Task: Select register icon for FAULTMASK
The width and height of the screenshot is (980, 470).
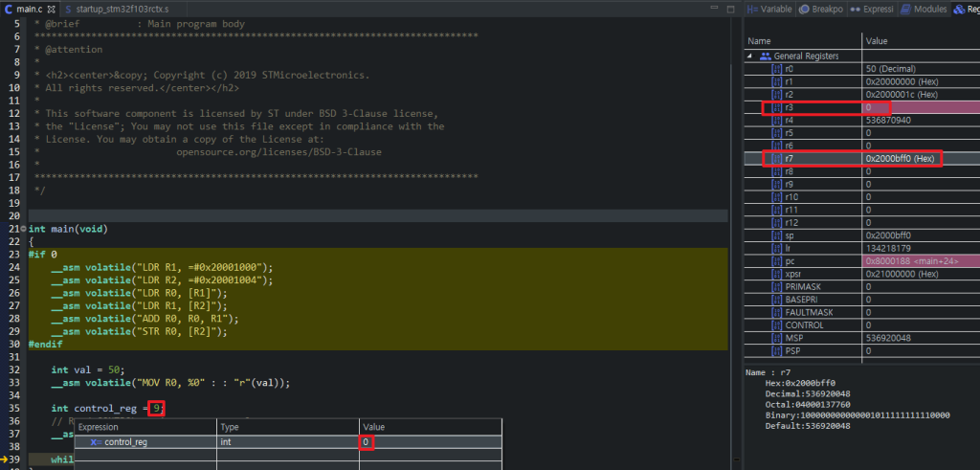Action: [777, 312]
